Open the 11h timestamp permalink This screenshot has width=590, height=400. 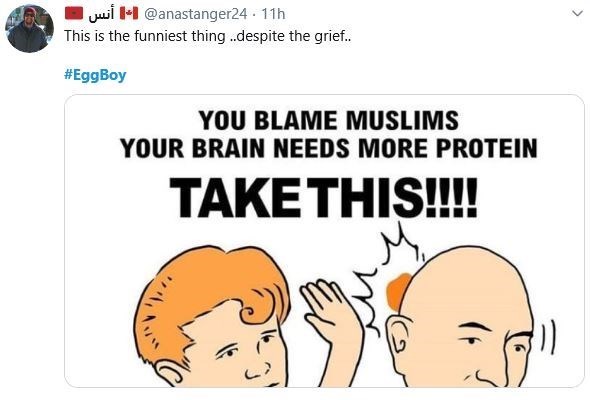pyautogui.click(x=273, y=14)
